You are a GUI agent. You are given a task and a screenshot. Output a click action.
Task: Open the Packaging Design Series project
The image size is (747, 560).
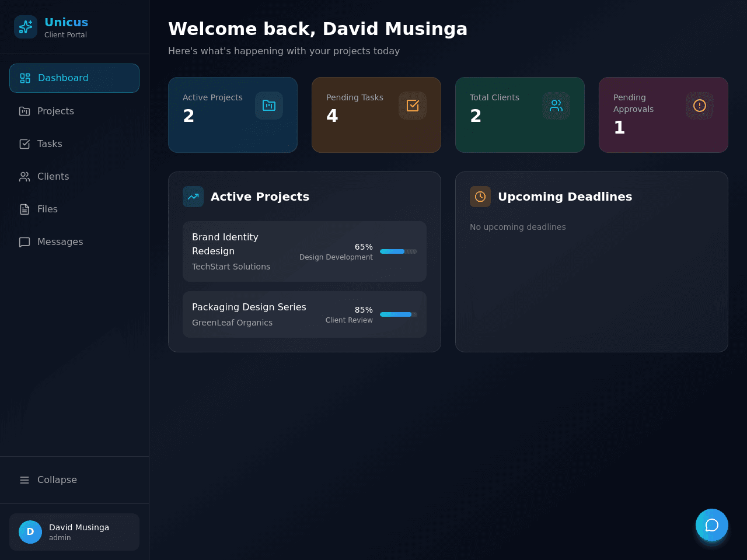pyautogui.click(x=305, y=314)
